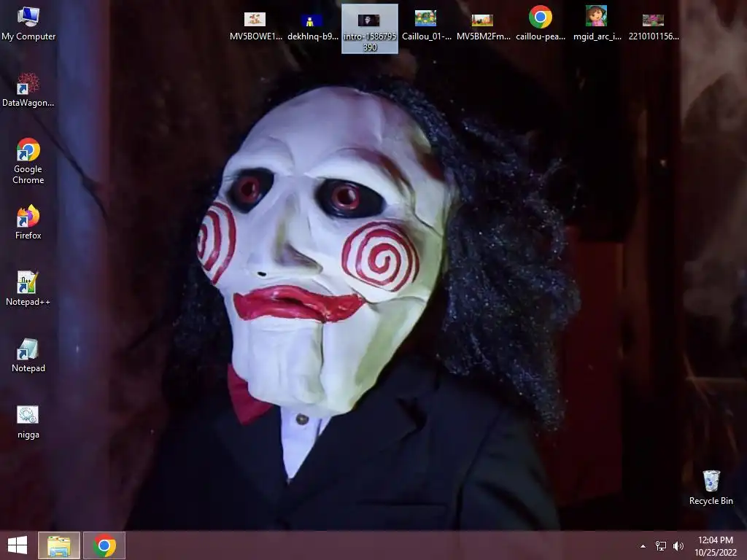Select the MV5BM2Fm... image file

483,26
